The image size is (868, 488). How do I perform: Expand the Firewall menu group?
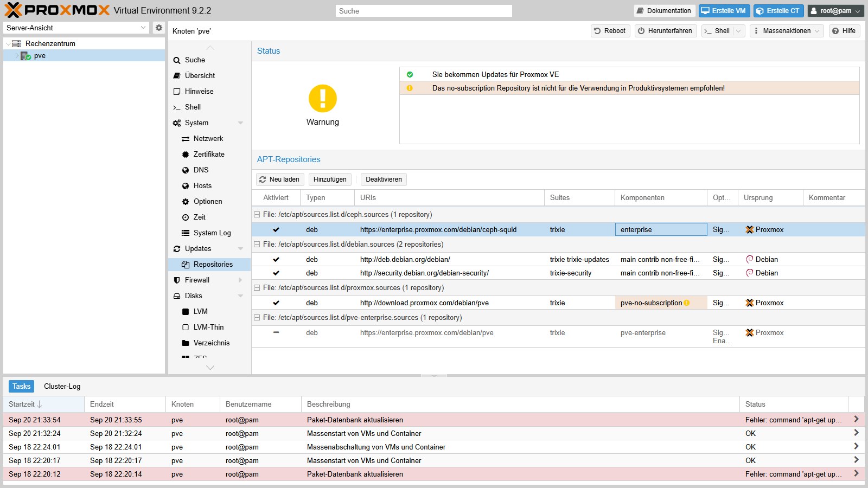coord(240,280)
